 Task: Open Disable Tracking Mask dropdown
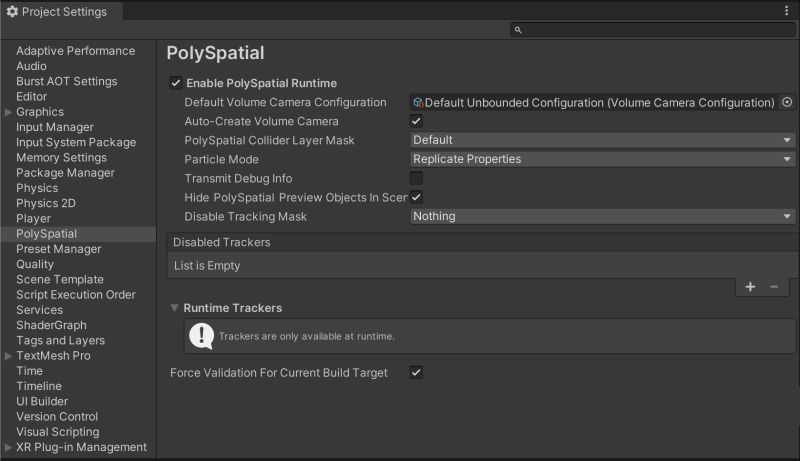(603, 216)
